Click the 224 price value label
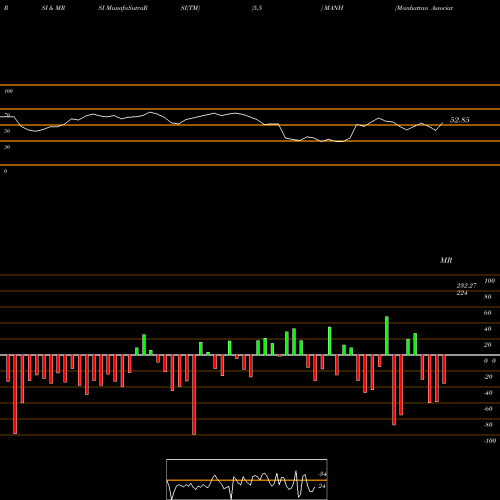 click(x=462, y=293)
